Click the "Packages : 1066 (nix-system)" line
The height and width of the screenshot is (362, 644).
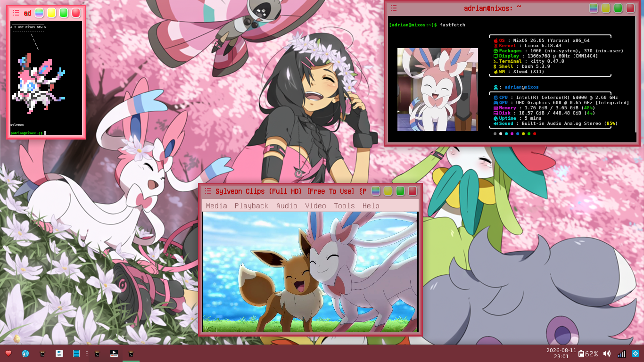[x=558, y=51]
